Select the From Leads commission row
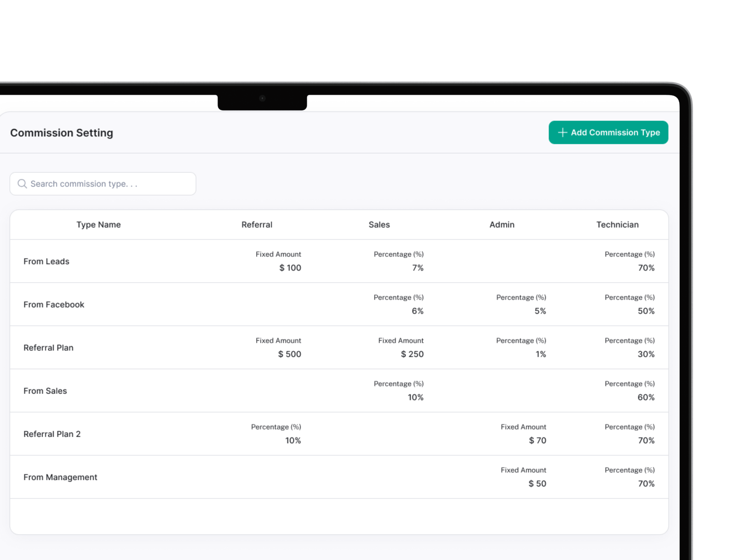Image resolution: width=747 pixels, height=560 pixels. pyautogui.click(x=46, y=261)
